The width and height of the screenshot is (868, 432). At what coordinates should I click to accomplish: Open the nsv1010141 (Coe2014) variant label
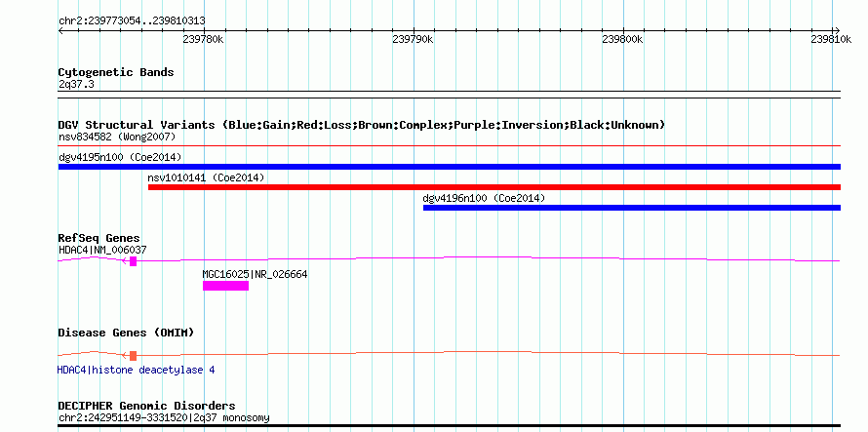point(206,177)
